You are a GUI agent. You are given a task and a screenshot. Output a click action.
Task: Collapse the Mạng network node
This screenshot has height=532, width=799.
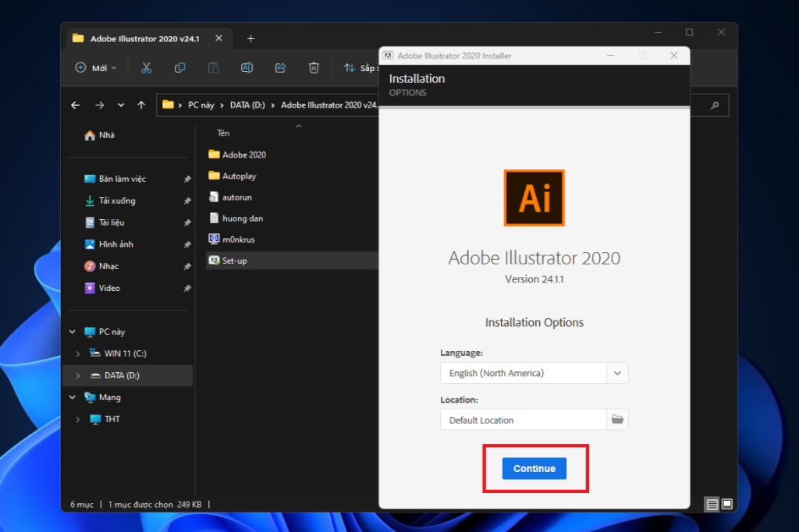tap(73, 398)
